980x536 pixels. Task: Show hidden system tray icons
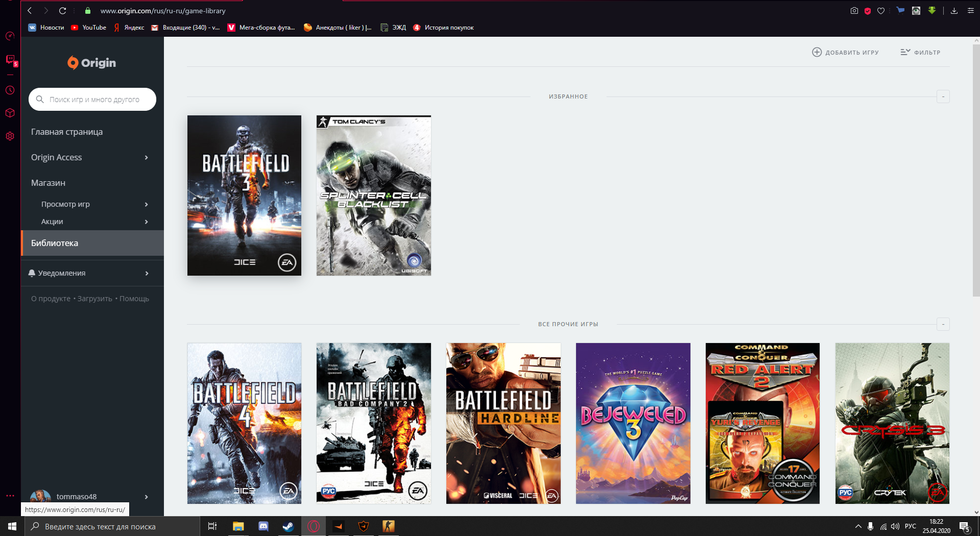point(858,526)
